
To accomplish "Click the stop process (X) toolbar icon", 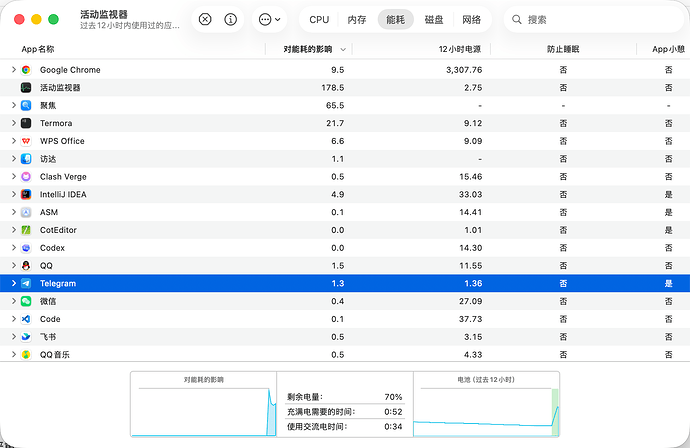I will click(x=205, y=19).
